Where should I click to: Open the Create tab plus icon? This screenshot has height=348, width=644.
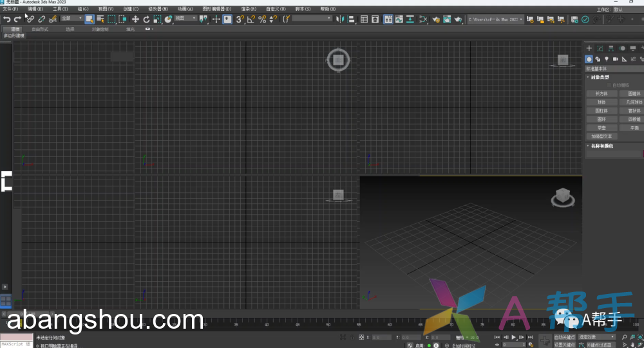[589, 48]
